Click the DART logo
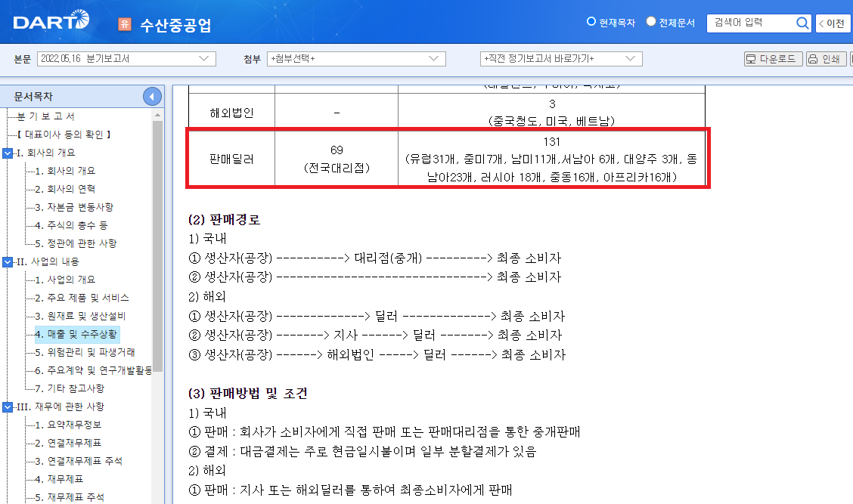The height and width of the screenshot is (504, 853). (x=51, y=22)
